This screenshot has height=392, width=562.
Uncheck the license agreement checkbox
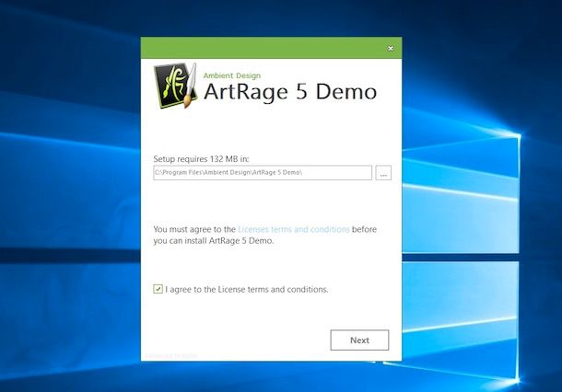(x=158, y=289)
